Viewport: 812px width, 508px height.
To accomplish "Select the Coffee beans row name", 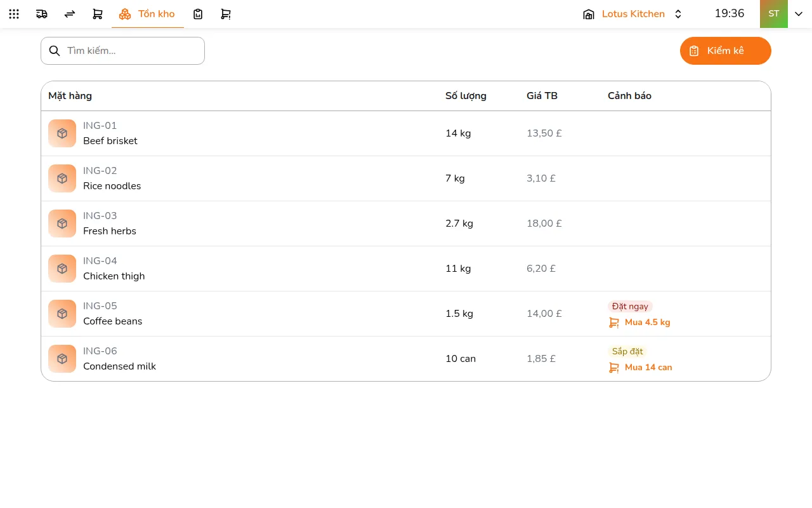I will (113, 321).
